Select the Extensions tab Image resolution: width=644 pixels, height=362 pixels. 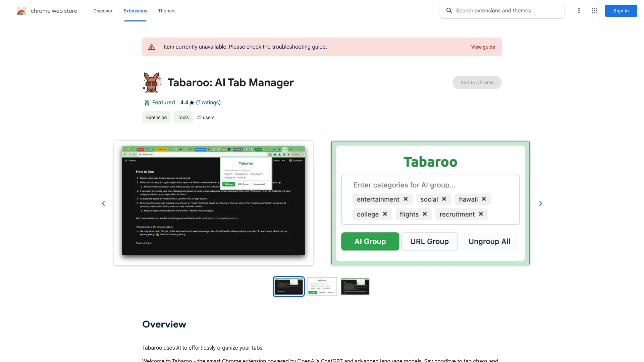135,11
